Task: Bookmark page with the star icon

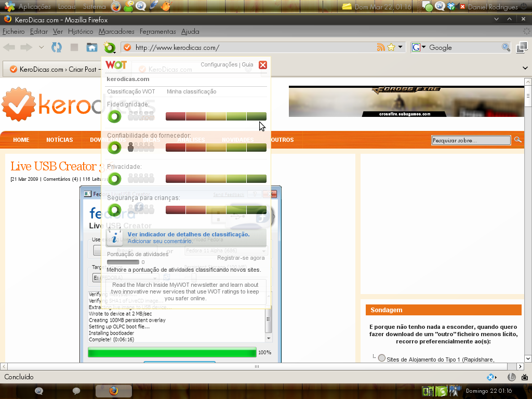Action: pyautogui.click(x=391, y=47)
